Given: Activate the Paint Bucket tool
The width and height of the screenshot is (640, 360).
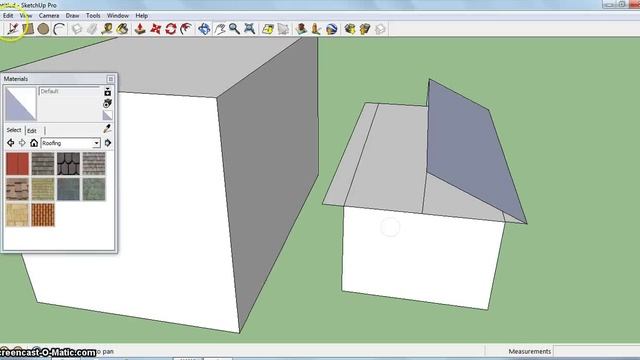Looking at the screenshot, I should [122, 29].
